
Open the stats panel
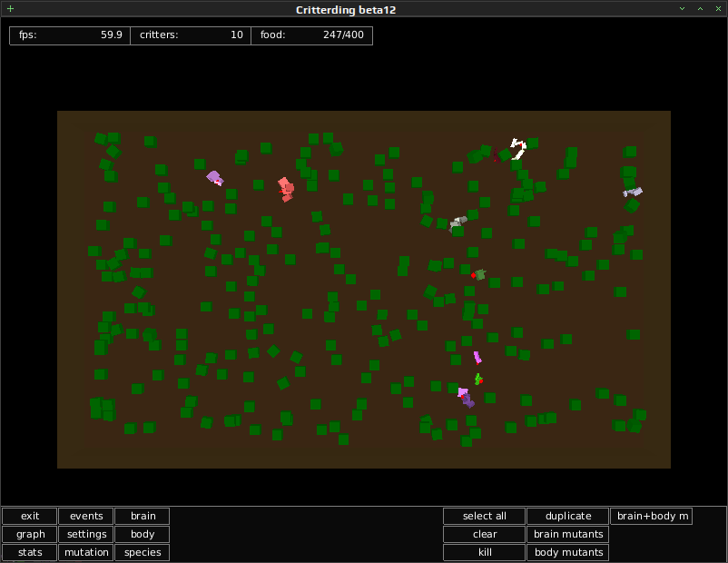click(30, 552)
